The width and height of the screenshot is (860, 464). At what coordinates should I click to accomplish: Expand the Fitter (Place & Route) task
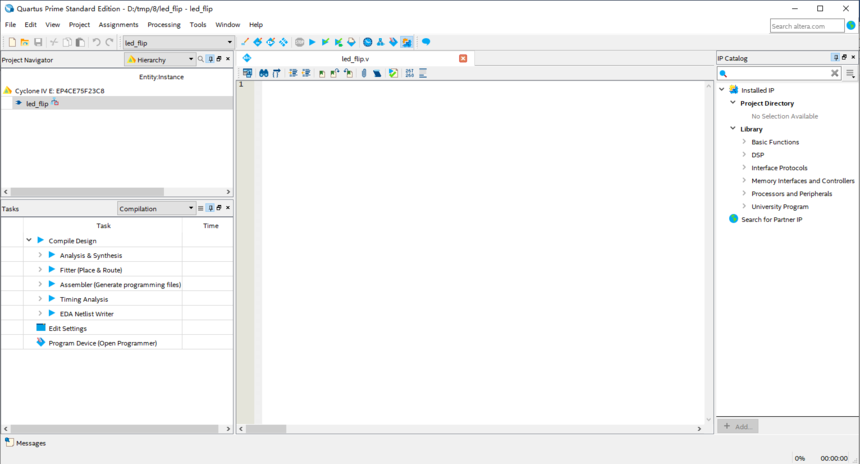pos(40,269)
